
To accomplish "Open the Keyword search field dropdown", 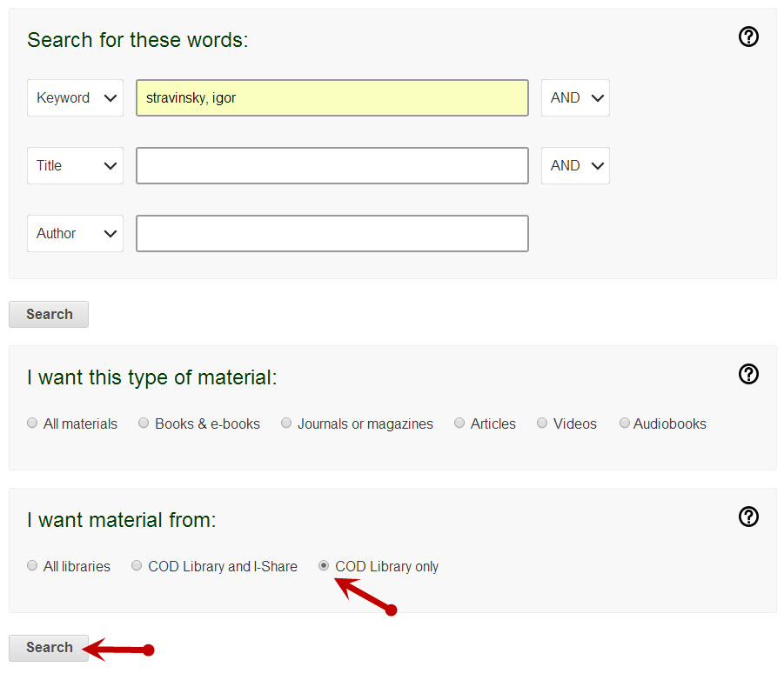I will (x=75, y=98).
